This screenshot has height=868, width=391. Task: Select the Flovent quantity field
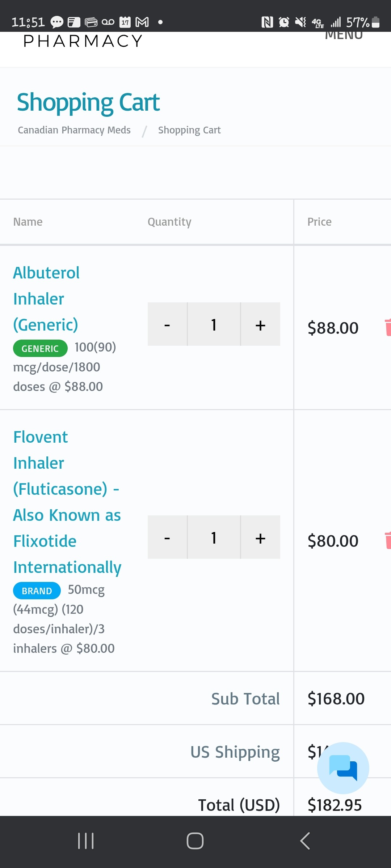[x=214, y=537]
